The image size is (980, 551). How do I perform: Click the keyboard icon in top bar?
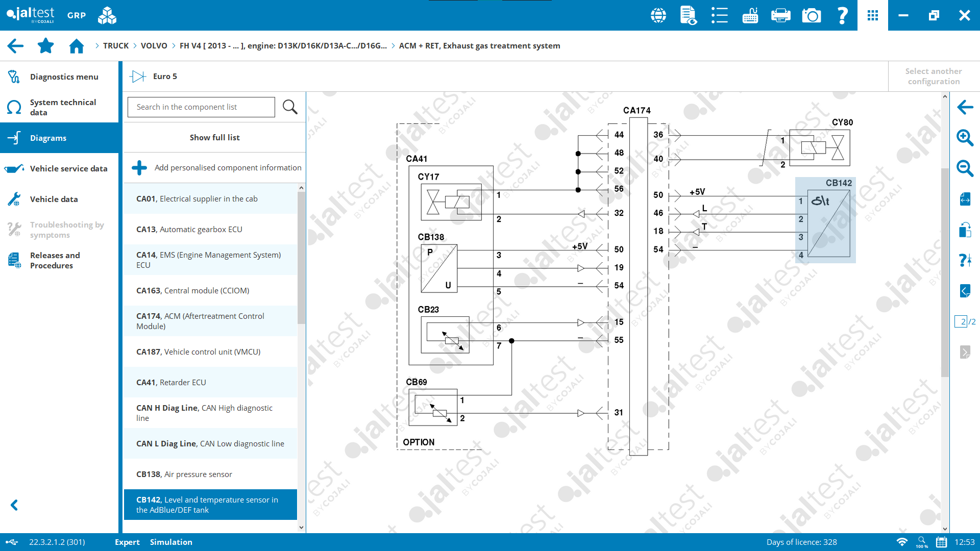[x=750, y=15]
